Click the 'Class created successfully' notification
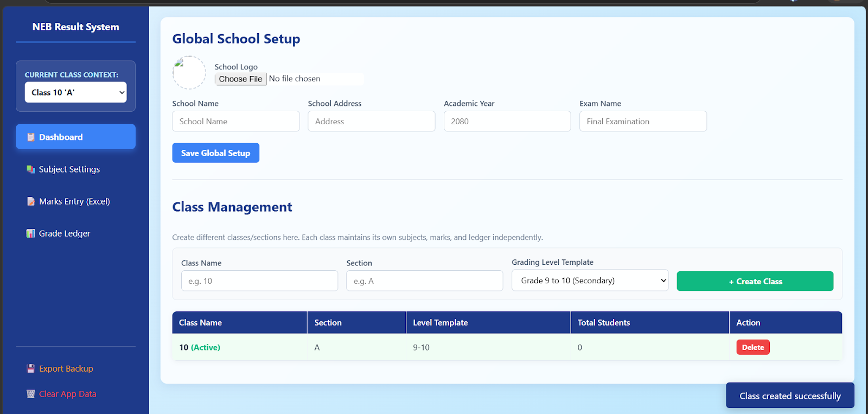The height and width of the screenshot is (414, 868). point(790,396)
